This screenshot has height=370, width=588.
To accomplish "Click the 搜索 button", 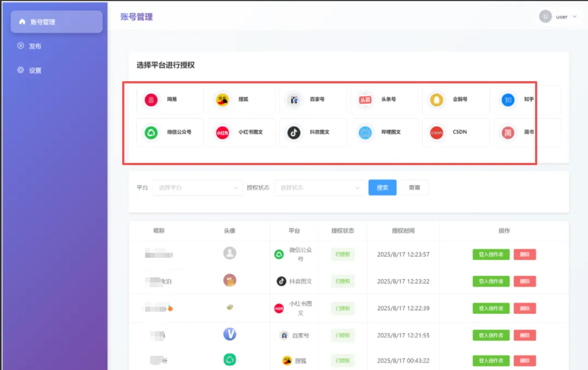I will pyautogui.click(x=382, y=187).
